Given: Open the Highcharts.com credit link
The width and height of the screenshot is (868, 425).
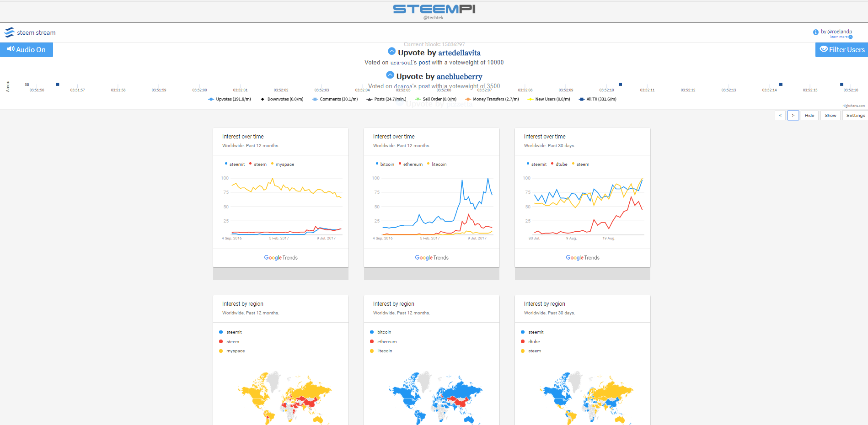Looking at the screenshot, I should [853, 106].
